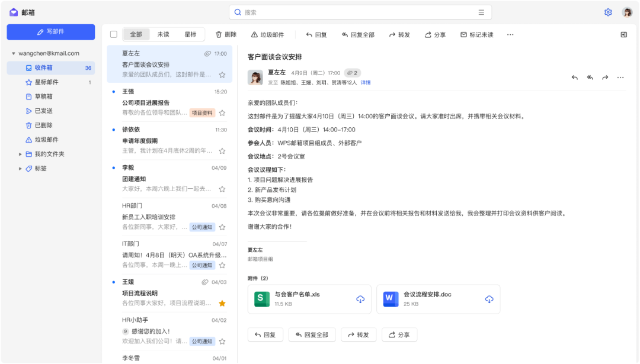
Task: Open the settings gear icon
Action: 608,12
